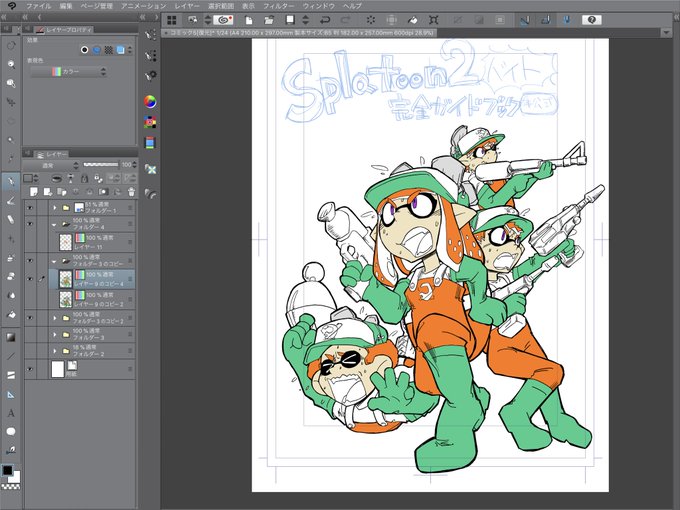Select the rotate view tool
Image resolution: width=680 pixels, height=510 pixels.
tap(11, 45)
